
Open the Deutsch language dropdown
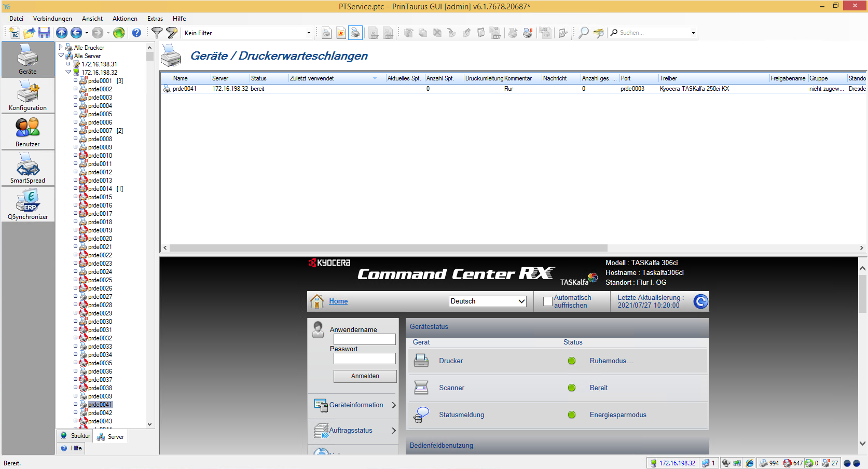click(x=488, y=301)
